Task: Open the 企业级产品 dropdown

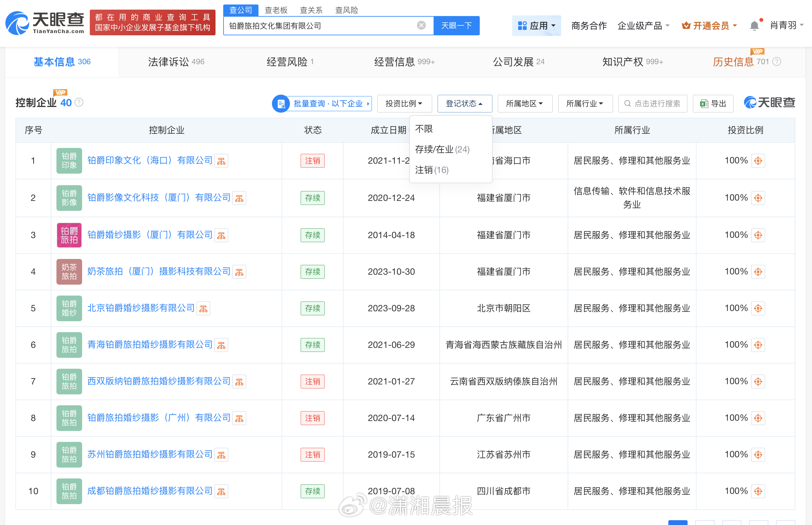Action: (x=643, y=26)
